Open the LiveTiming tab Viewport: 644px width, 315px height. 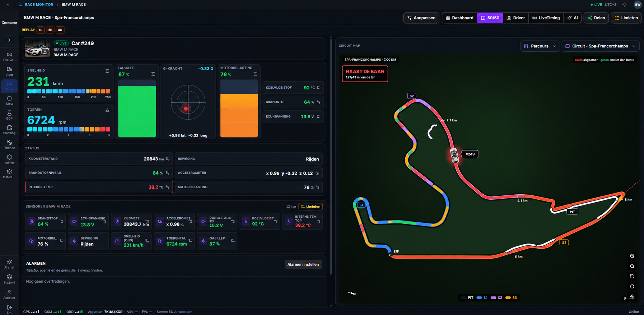546,18
